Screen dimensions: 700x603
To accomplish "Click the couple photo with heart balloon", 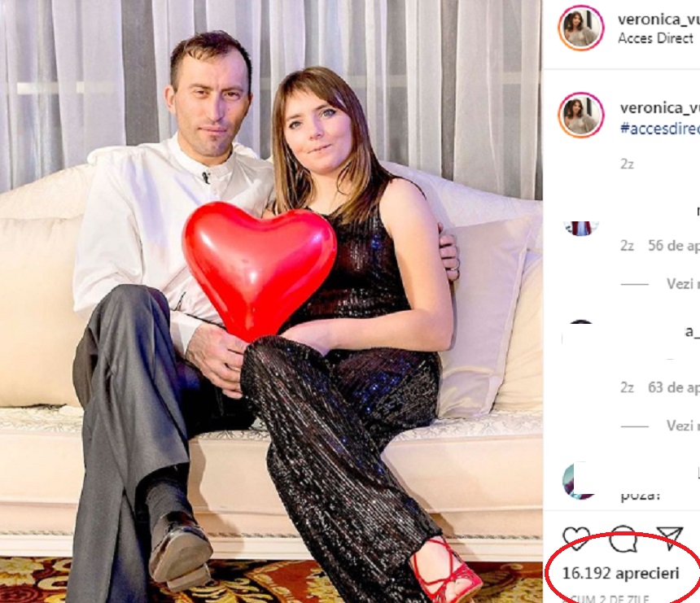I will (270, 301).
